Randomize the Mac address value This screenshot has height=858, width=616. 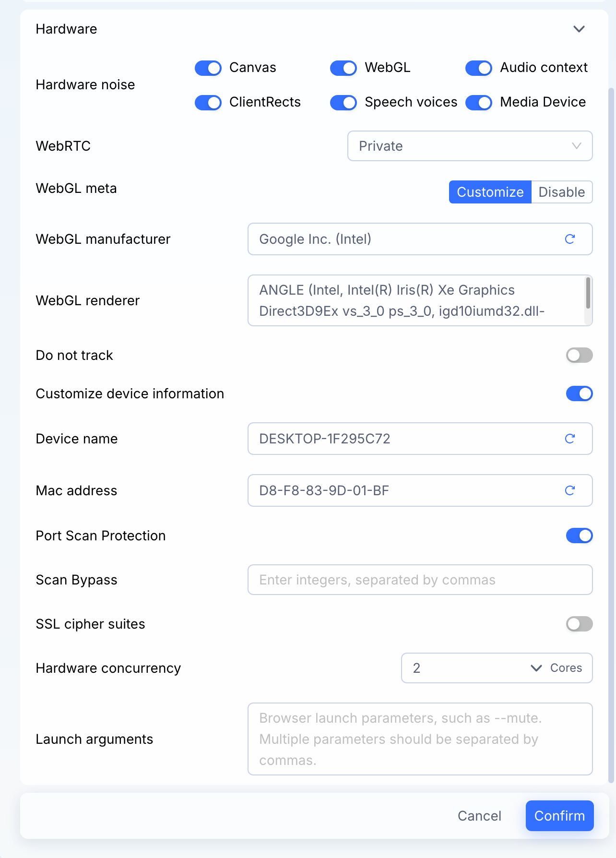point(569,490)
